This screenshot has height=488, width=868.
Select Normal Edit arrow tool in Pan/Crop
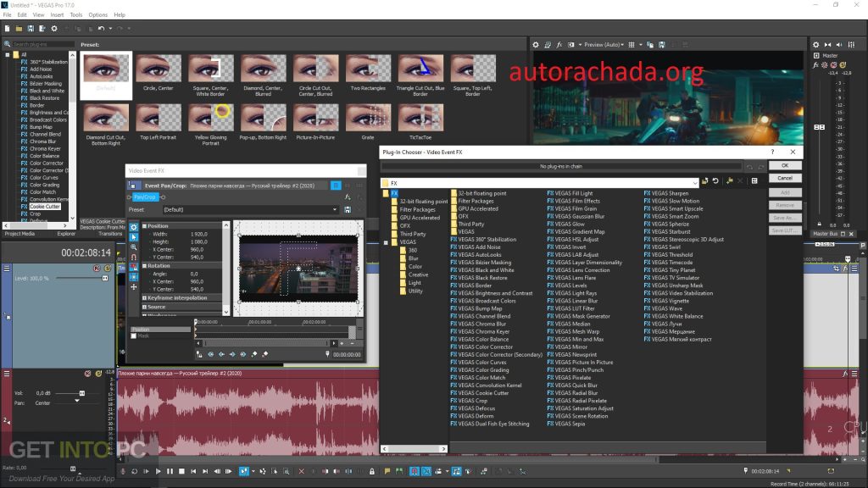(x=134, y=237)
